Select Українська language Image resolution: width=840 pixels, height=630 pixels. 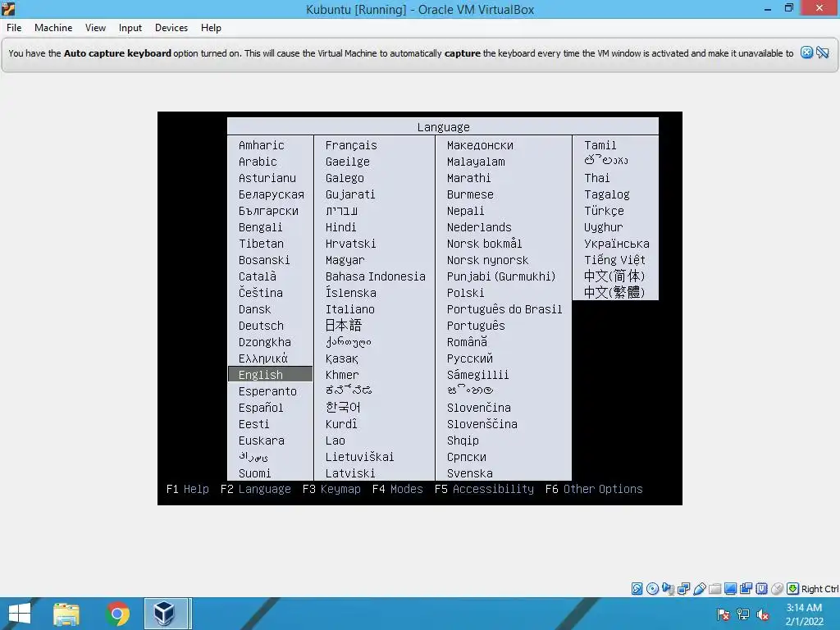point(617,244)
